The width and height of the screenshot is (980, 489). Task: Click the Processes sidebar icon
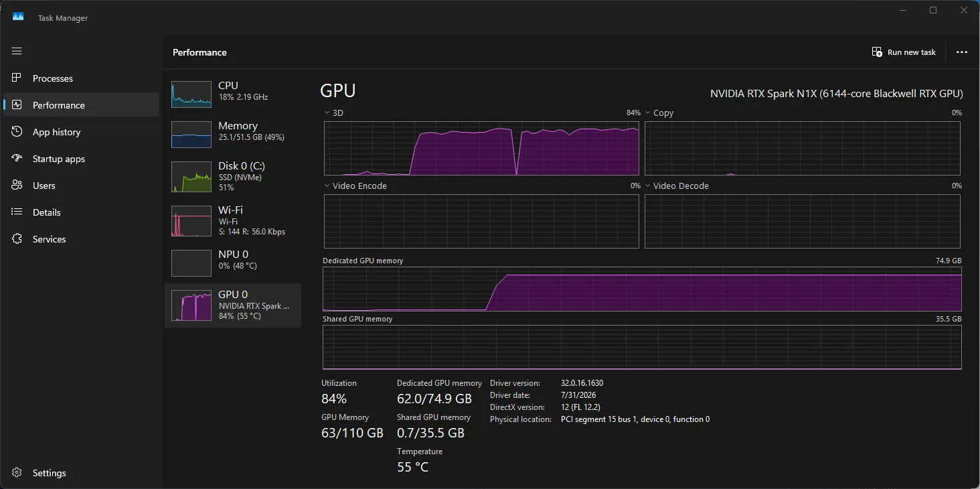pos(17,78)
